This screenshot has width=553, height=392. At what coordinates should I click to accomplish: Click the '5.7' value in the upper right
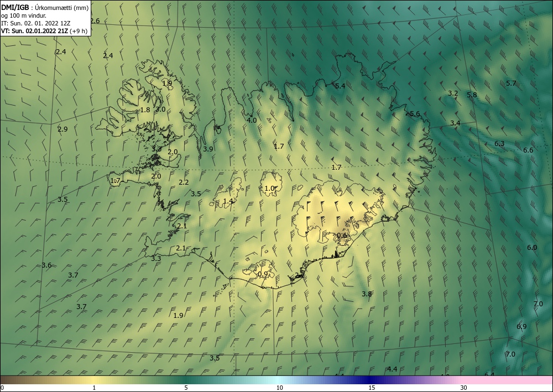point(511,83)
